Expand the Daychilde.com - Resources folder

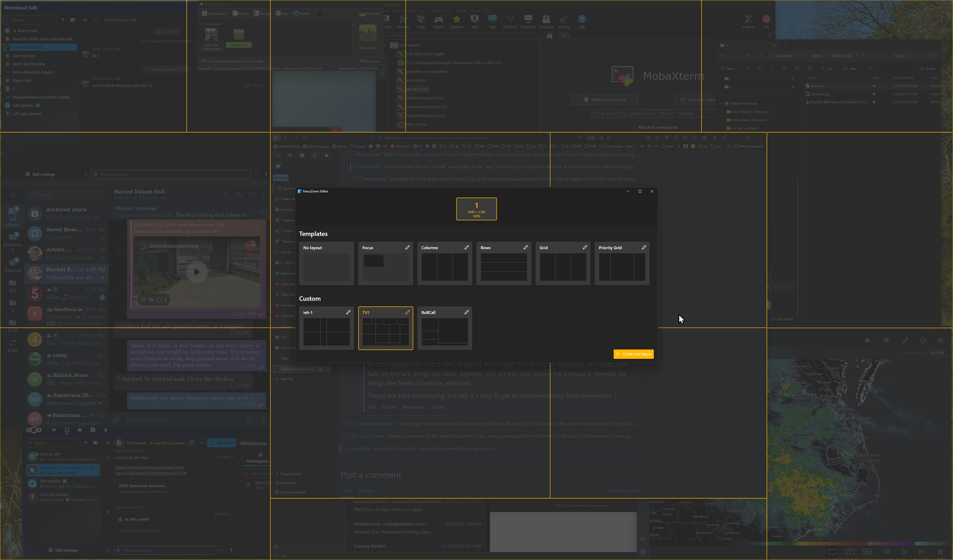[x=722, y=111]
